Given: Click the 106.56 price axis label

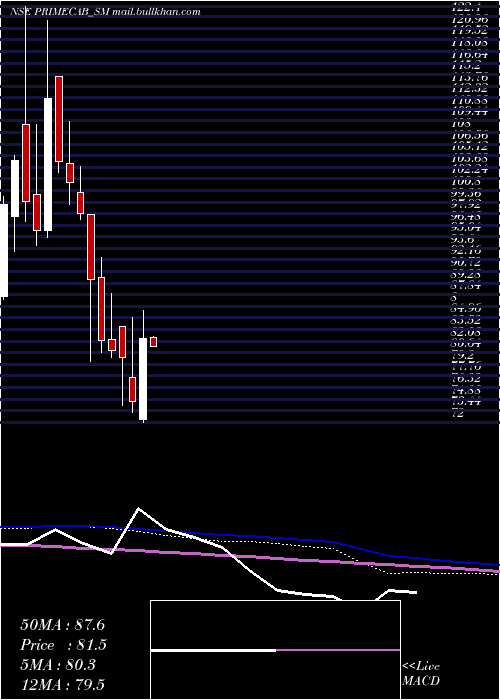Looking at the screenshot, I should pyautogui.click(x=469, y=135).
